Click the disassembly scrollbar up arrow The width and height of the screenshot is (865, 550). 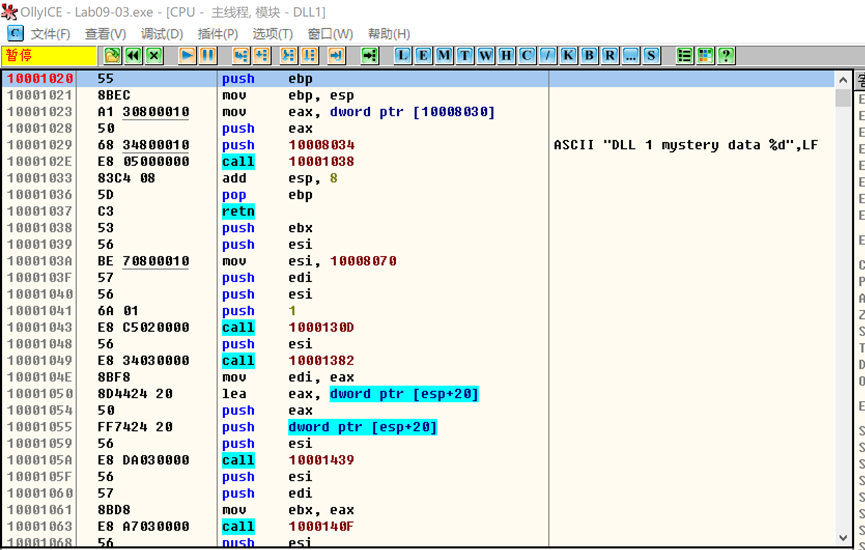[843, 81]
